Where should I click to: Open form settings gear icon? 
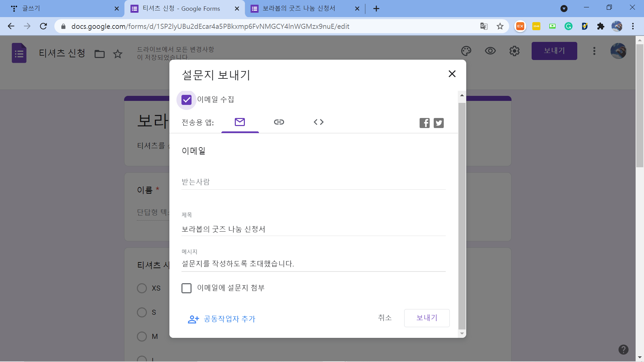click(x=514, y=51)
